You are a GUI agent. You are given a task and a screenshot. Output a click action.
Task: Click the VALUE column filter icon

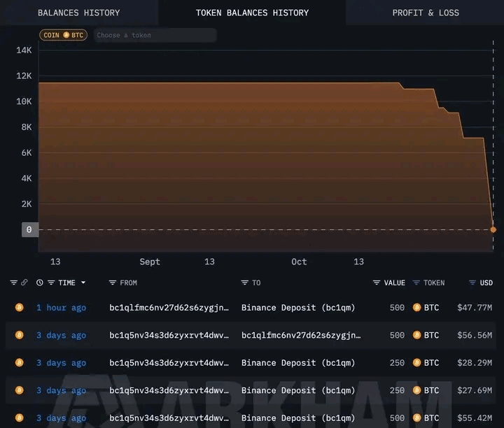(377, 283)
